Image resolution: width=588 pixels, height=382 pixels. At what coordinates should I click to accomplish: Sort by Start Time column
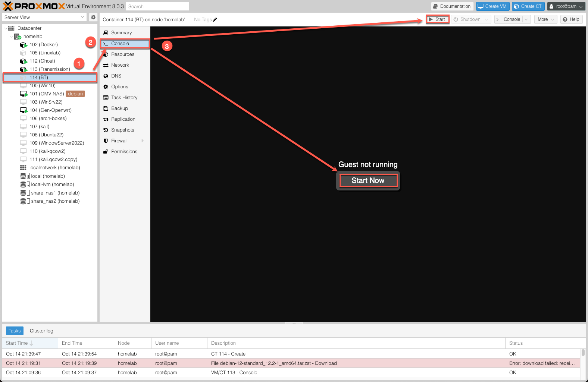30,343
